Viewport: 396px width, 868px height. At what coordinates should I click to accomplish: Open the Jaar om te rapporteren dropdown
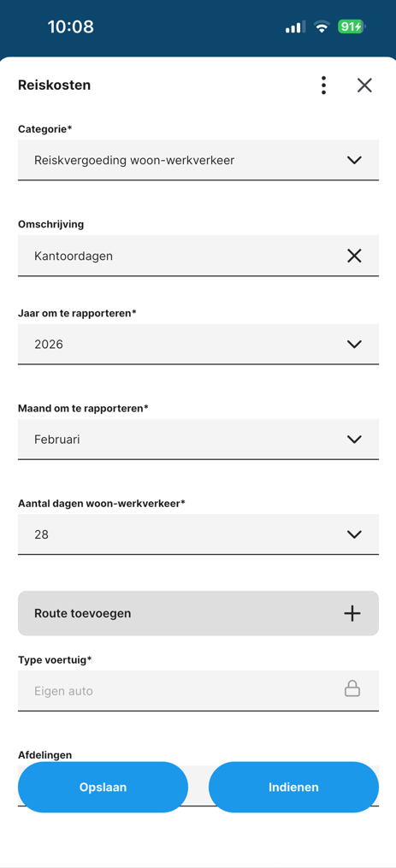pyautogui.click(x=198, y=344)
